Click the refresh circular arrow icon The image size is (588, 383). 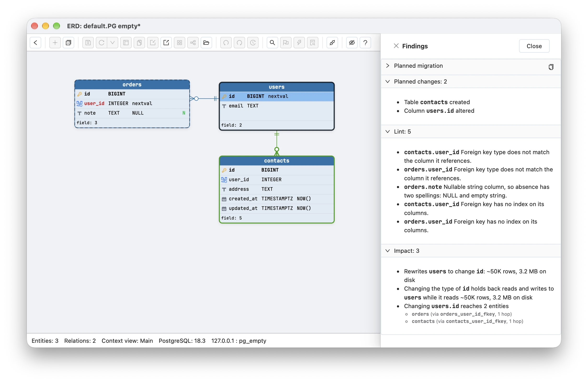[x=102, y=43]
